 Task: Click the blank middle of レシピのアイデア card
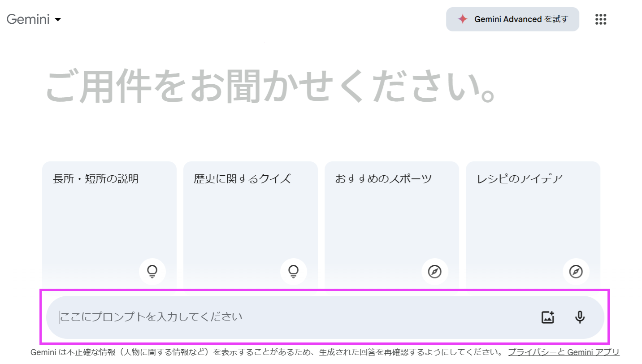(x=533, y=224)
